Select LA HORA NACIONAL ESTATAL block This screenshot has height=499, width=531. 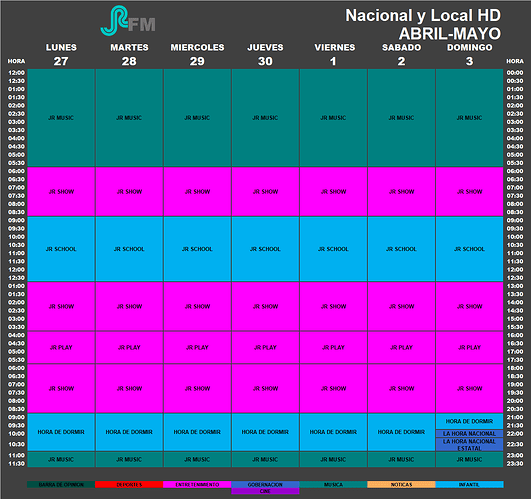469,444
